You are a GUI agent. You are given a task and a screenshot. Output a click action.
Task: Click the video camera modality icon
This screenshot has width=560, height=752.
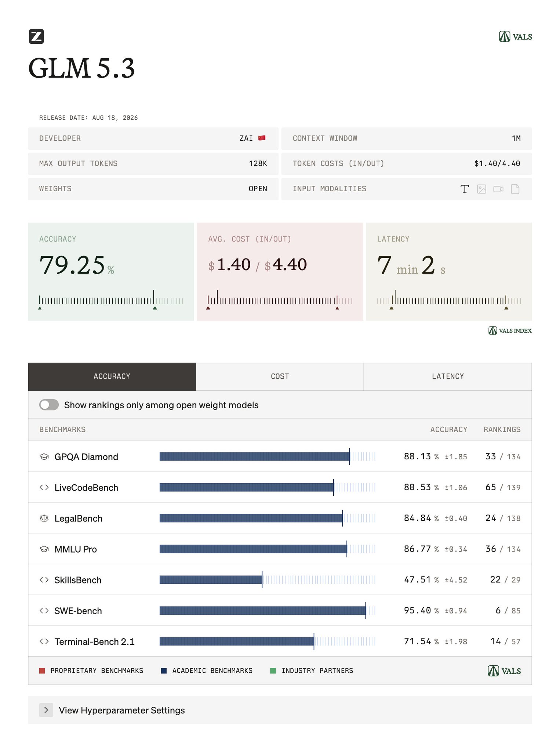click(x=498, y=189)
